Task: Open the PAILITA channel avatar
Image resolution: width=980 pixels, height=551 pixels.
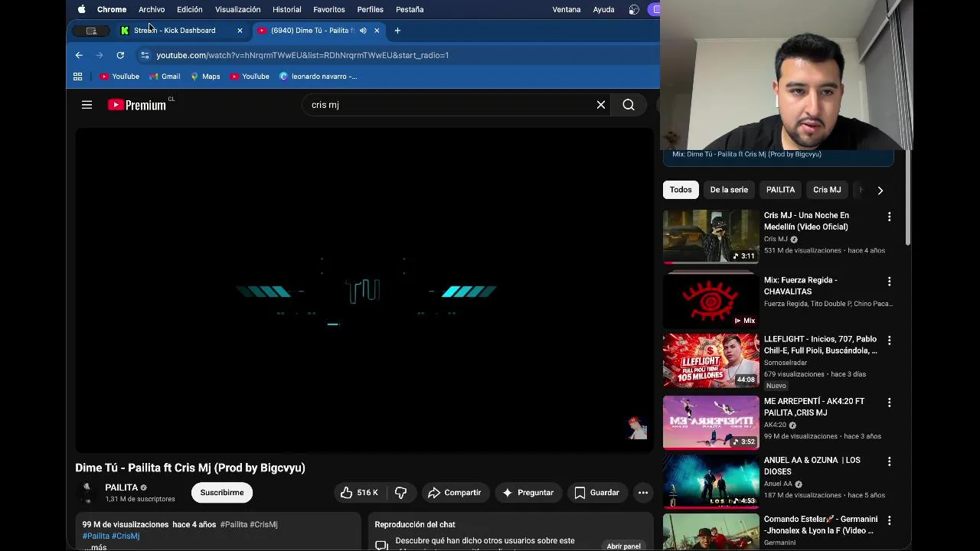Action: coord(87,493)
